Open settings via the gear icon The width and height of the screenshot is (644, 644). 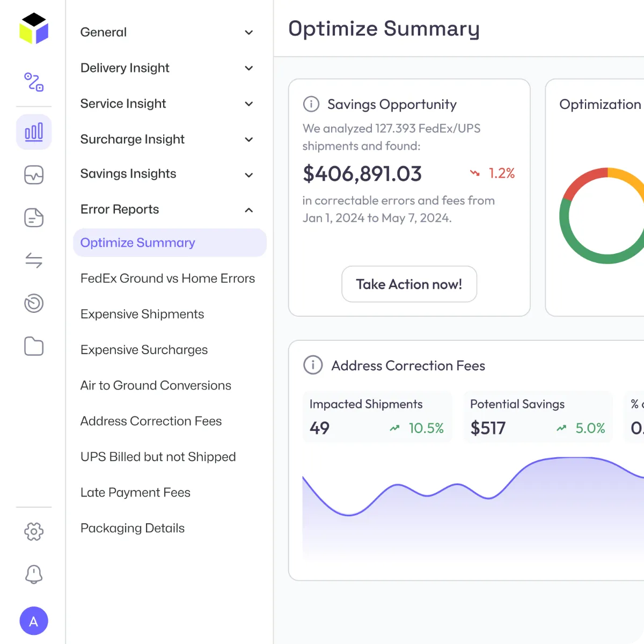(x=34, y=532)
